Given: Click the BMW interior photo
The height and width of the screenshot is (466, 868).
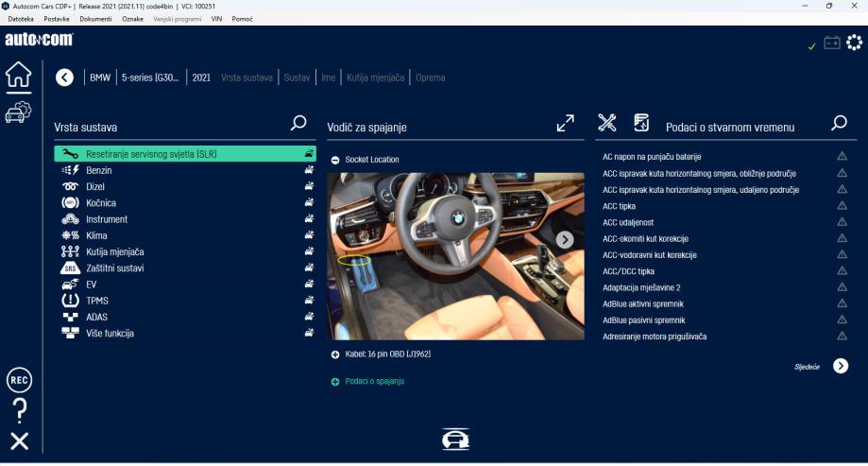Looking at the screenshot, I should pyautogui.click(x=455, y=256).
